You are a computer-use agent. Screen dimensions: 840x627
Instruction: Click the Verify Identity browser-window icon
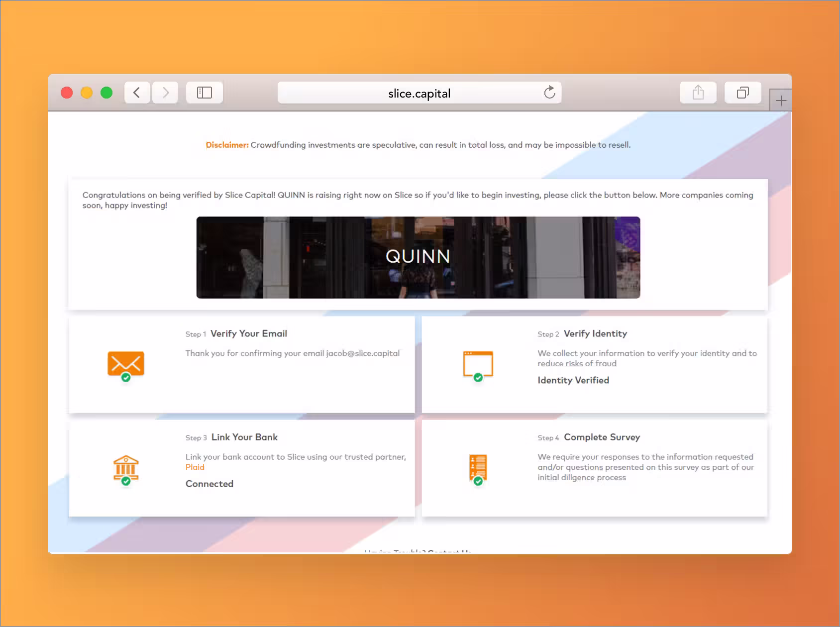(x=478, y=363)
